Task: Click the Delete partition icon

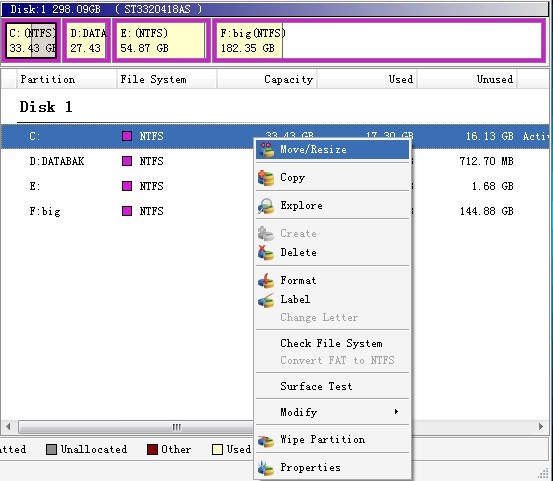Action: [x=266, y=252]
